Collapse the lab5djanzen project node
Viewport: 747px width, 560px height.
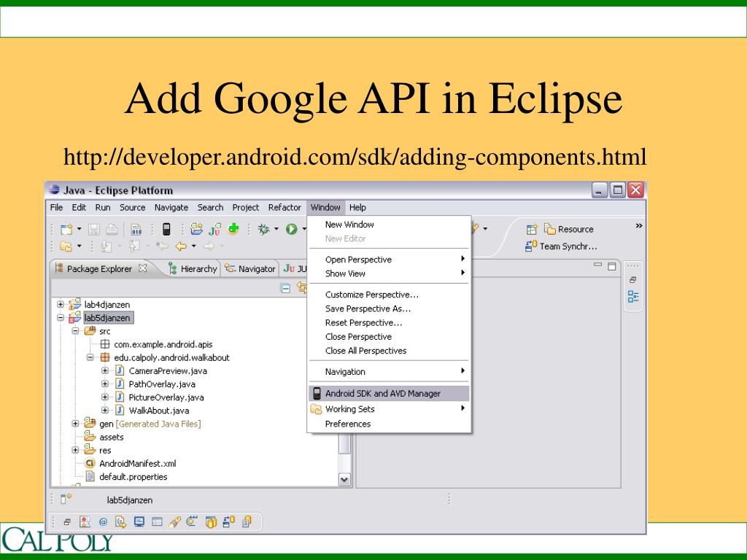tap(61, 318)
